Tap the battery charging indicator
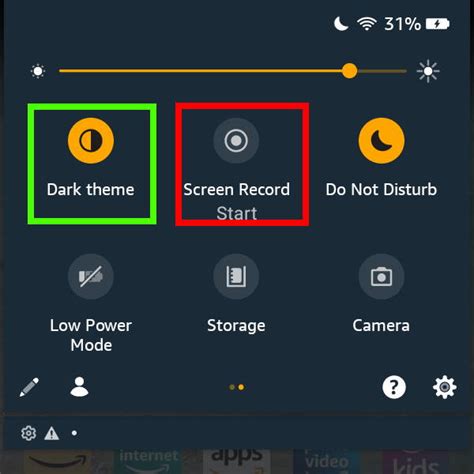 tap(438, 24)
